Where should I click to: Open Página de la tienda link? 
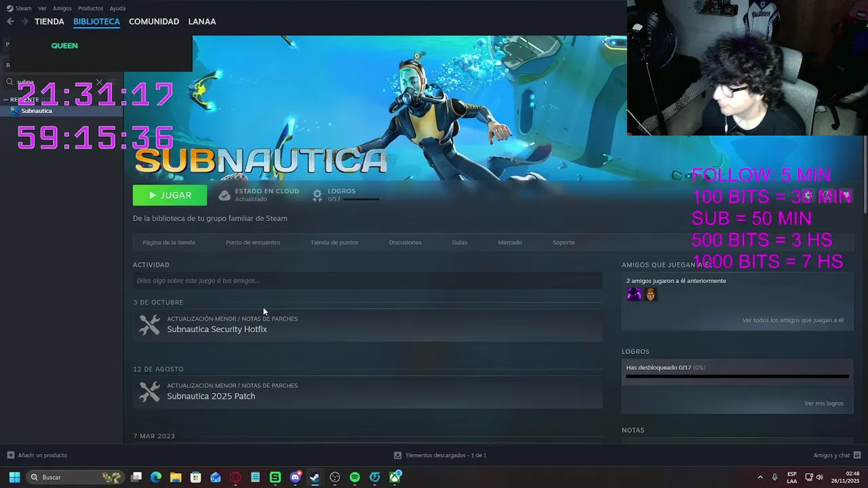click(x=169, y=242)
